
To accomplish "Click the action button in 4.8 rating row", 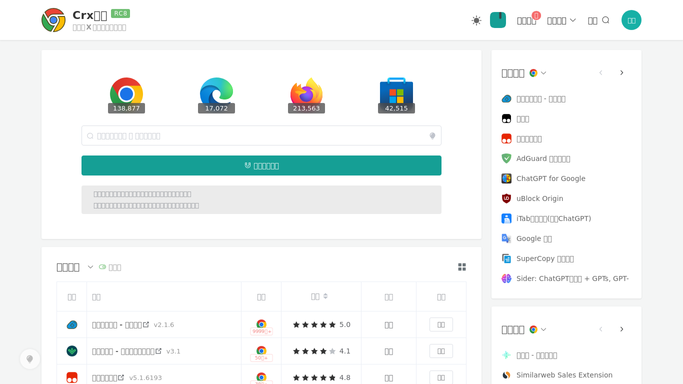I will click(x=441, y=377).
